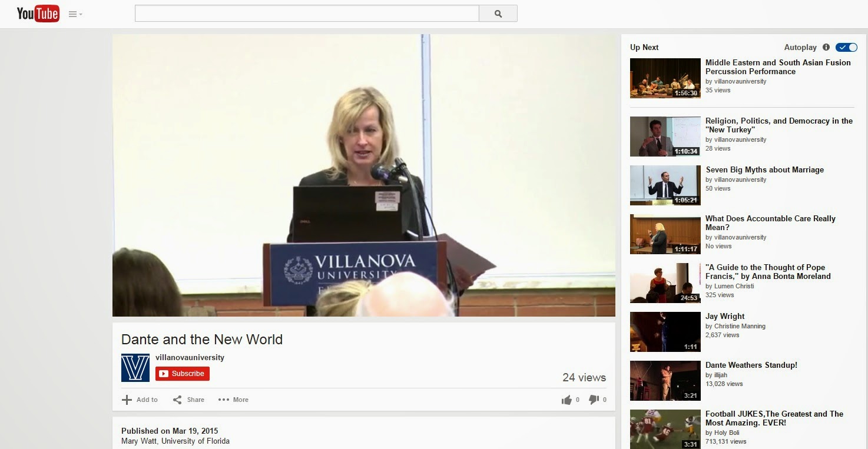Subscribe to villanovauniversity channel

tap(183, 374)
